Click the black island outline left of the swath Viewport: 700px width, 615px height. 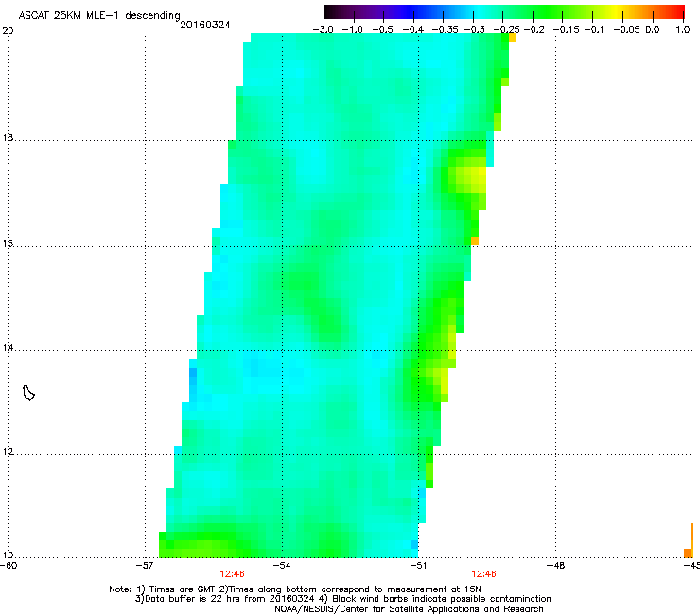click(x=28, y=393)
